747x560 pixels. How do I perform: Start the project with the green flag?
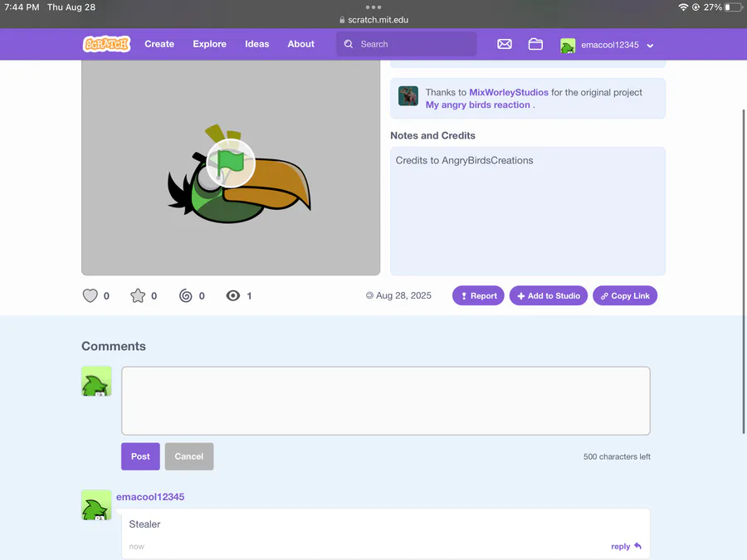(231, 163)
